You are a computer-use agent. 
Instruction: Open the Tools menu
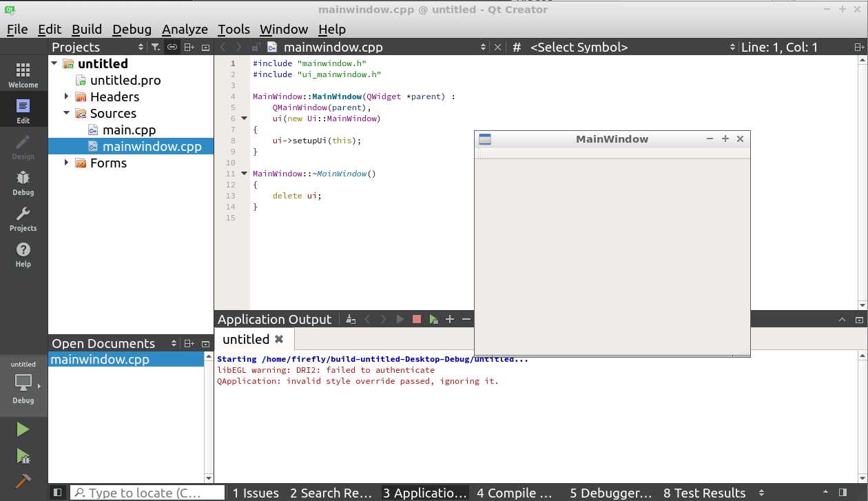click(234, 29)
